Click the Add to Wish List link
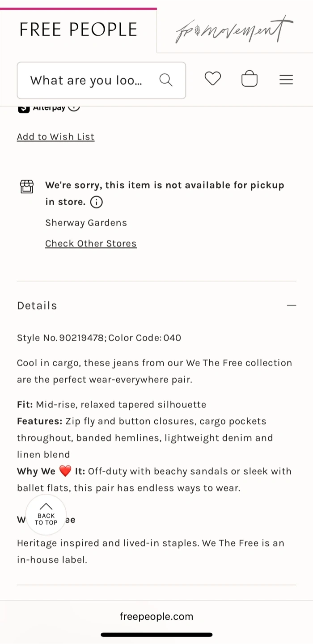Image resolution: width=313 pixels, height=644 pixels. coord(56,137)
